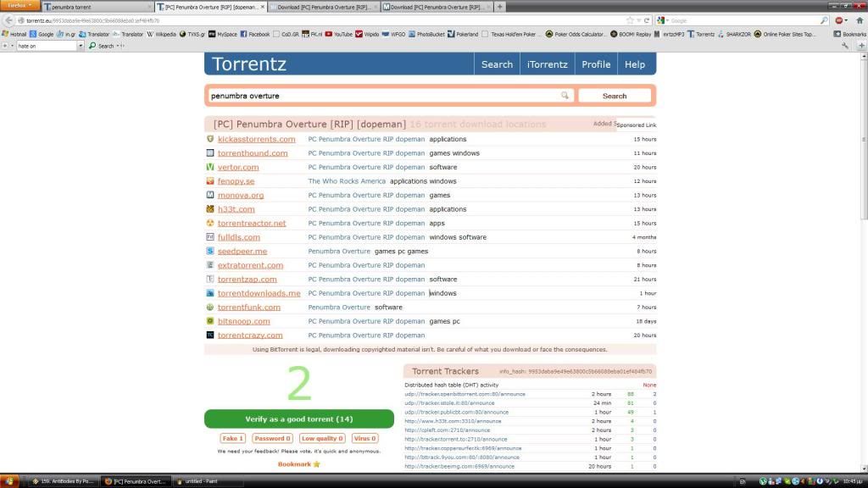Open the tracker.openbittorrent.com announce link
Image resolution: width=868 pixels, height=488 pixels.
pos(465,394)
